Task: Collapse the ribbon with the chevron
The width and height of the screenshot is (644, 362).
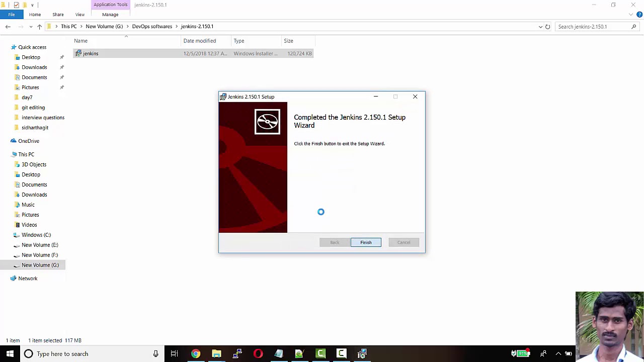Action: (632, 15)
